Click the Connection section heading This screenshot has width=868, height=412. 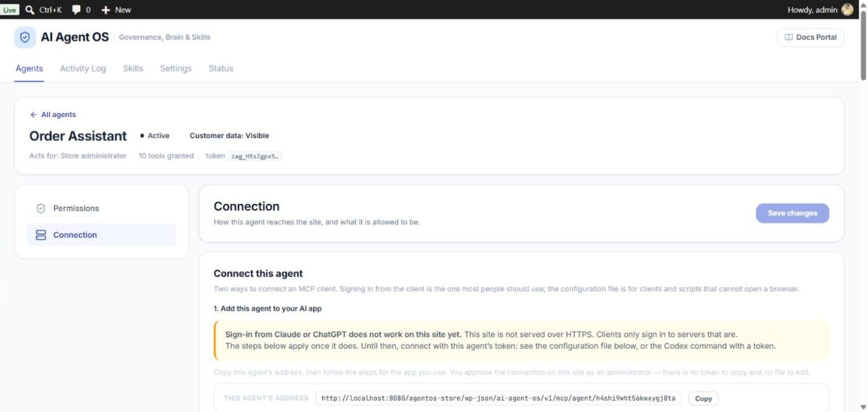click(x=247, y=206)
